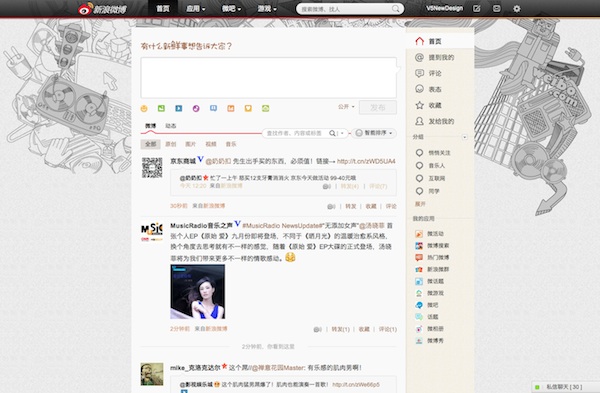Viewport: 600px width, 393px height.
Task: Click the 发布 publish button
Action: (x=378, y=108)
